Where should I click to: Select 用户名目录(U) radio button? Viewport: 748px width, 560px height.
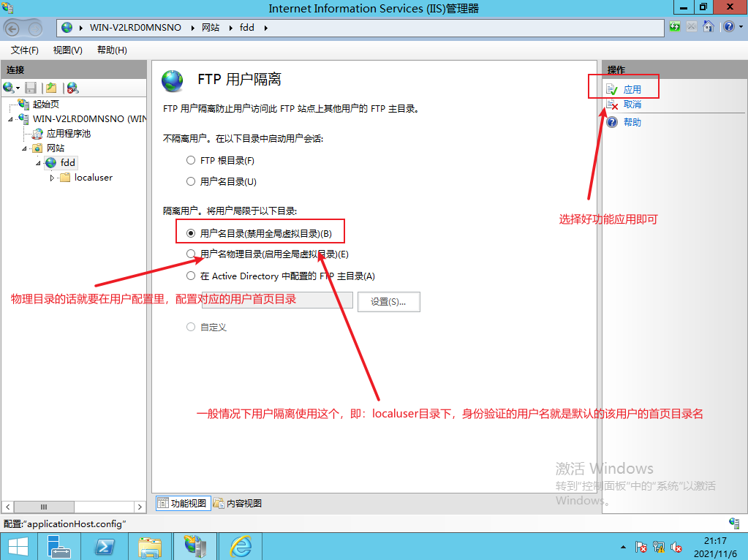click(x=191, y=181)
